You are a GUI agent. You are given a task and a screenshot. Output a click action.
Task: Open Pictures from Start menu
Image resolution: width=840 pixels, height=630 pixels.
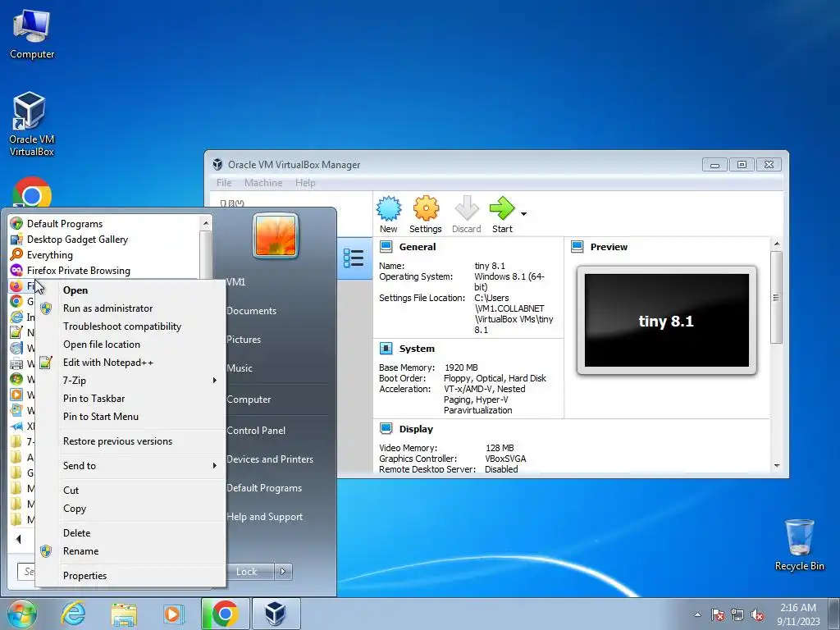(244, 340)
